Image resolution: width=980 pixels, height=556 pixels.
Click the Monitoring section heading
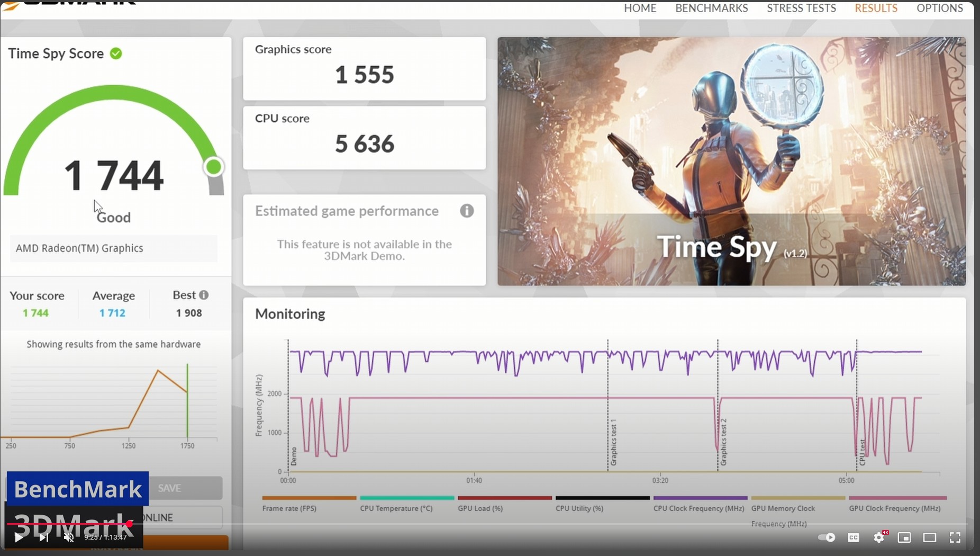[290, 314]
